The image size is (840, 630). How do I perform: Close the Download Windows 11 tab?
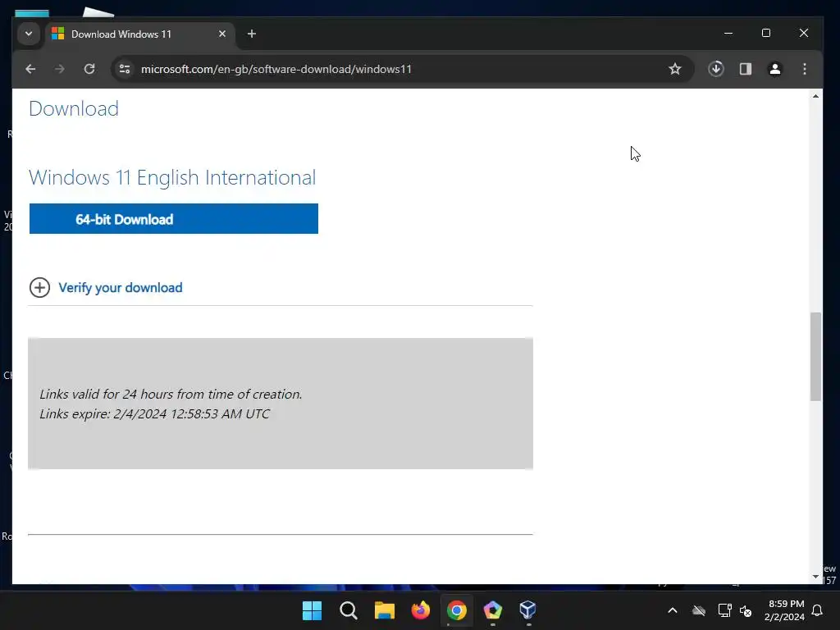[222, 34]
